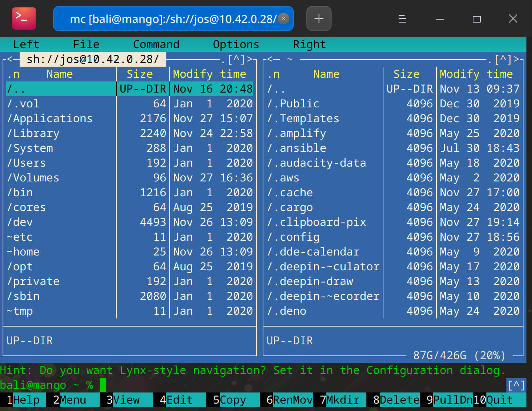Open left panel history list [^]
The image size is (532, 411).
click(236, 59)
